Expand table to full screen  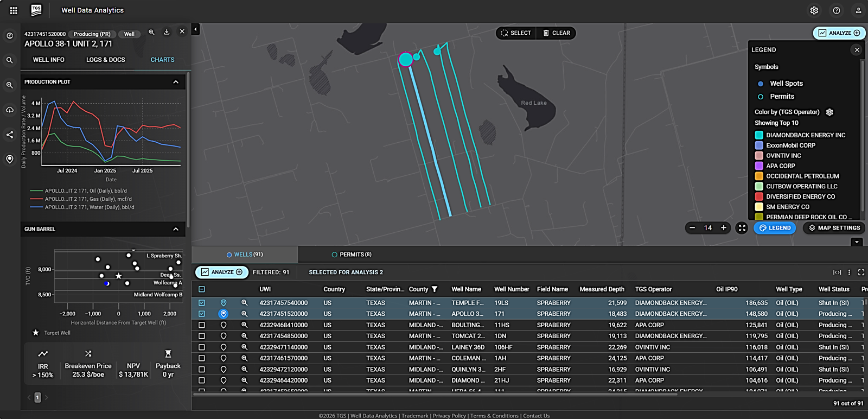(861, 272)
